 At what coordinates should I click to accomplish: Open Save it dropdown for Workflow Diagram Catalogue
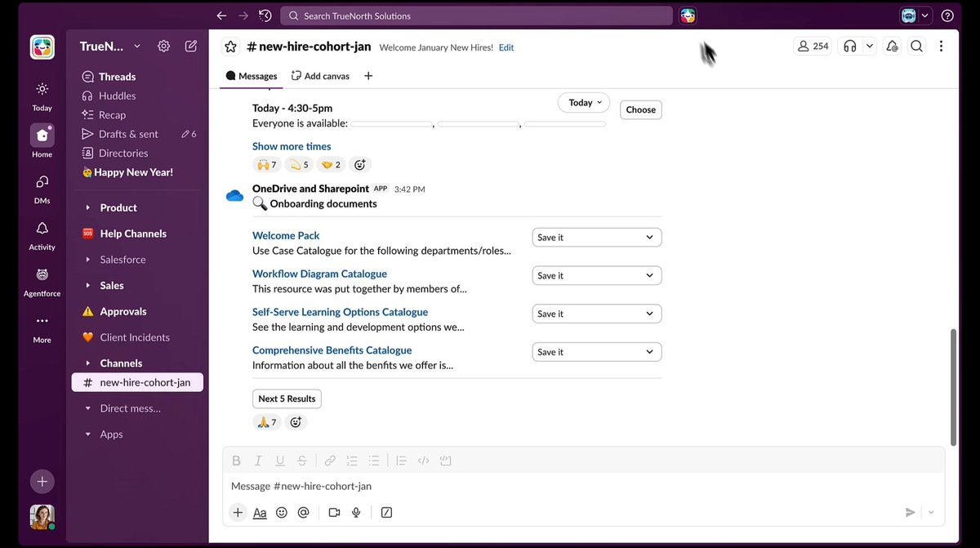point(596,275)
